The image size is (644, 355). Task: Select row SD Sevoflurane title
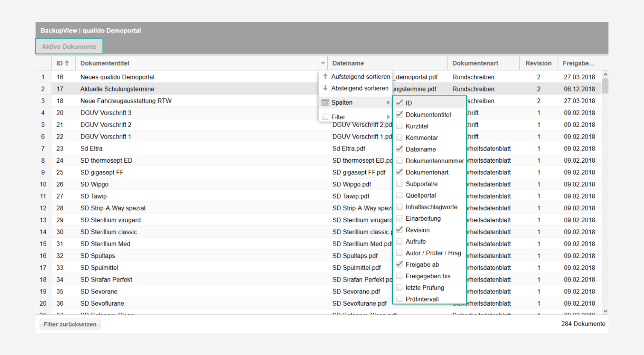102,303
